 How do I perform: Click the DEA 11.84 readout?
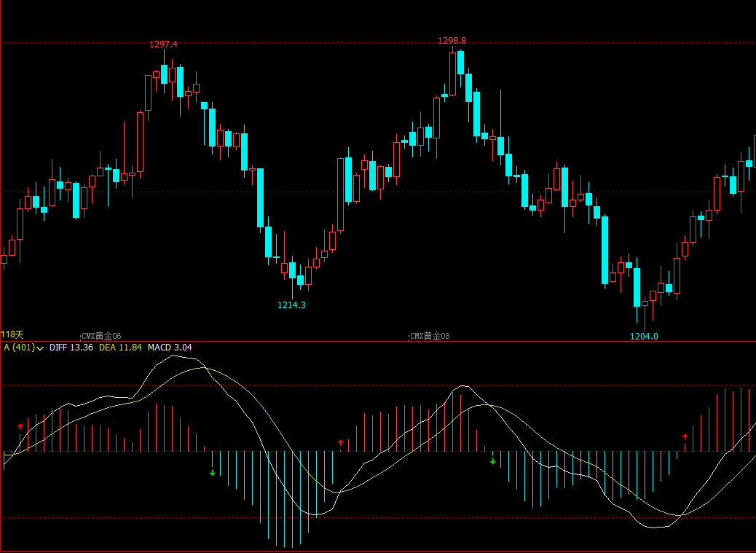pyautogui.click(x=120, y=348)
